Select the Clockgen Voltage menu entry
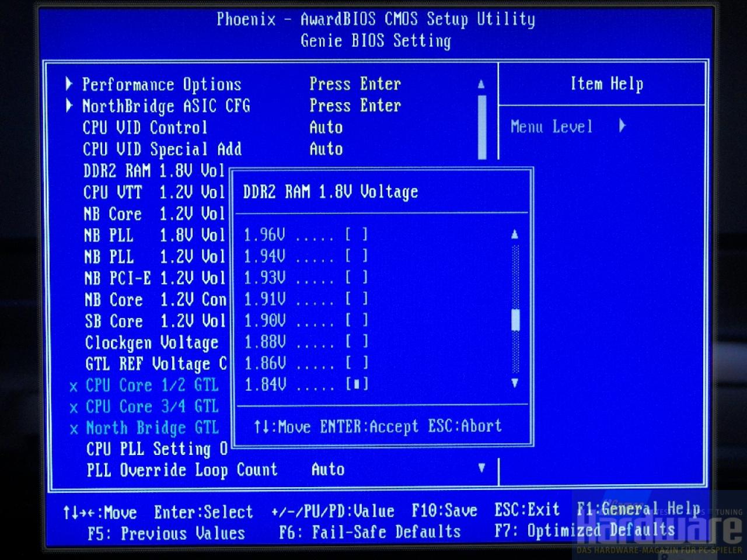Screen dimensions: 747x560 pos(152,342)
